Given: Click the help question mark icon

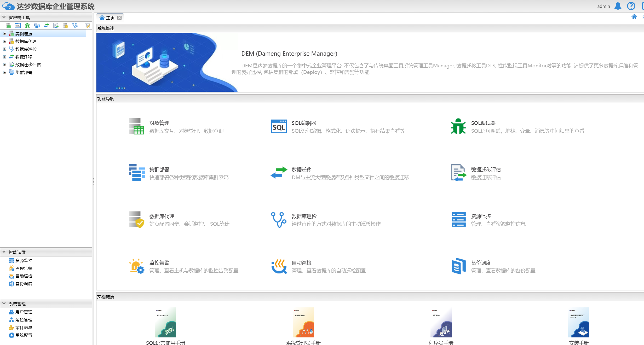Looking at the screenshot, I should pyautogui.click(x=631, y=6).
